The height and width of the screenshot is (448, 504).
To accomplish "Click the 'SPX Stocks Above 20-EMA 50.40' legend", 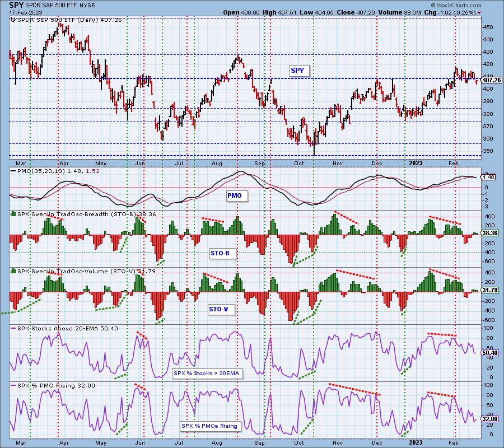I will coord(68,329).
